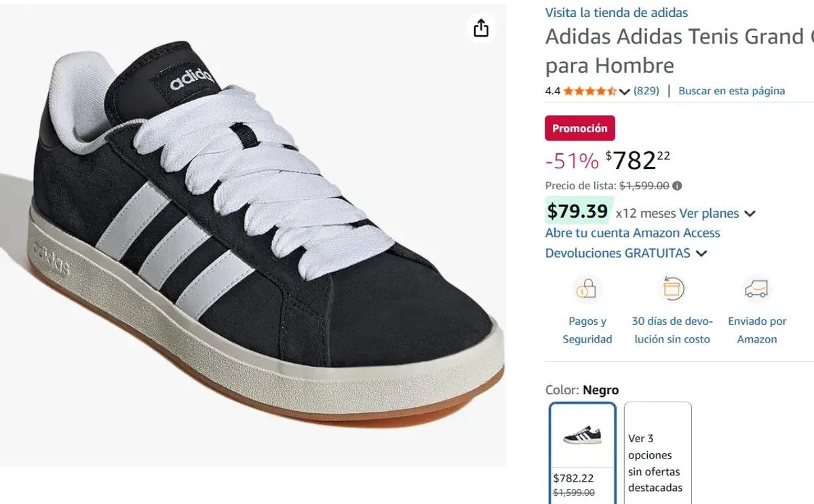814x504 pixels.
Task: Open the 829 reviews link
Action: pos(646,90)
